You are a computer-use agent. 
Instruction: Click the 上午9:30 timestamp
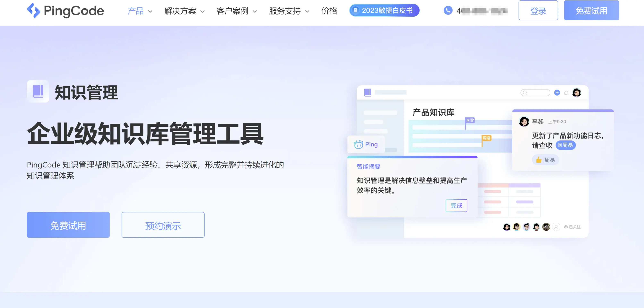pyautogui.click(x=557, y=122)
